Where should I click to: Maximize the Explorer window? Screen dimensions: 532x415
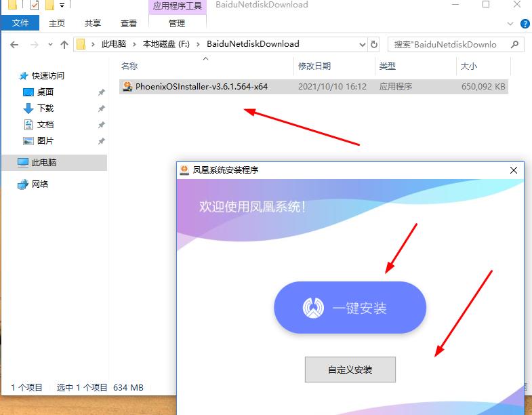pos(486,5)
